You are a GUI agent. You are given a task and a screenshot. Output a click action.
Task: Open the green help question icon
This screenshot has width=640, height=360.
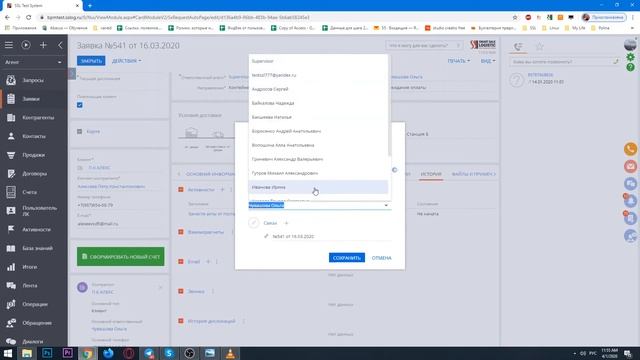631,67
